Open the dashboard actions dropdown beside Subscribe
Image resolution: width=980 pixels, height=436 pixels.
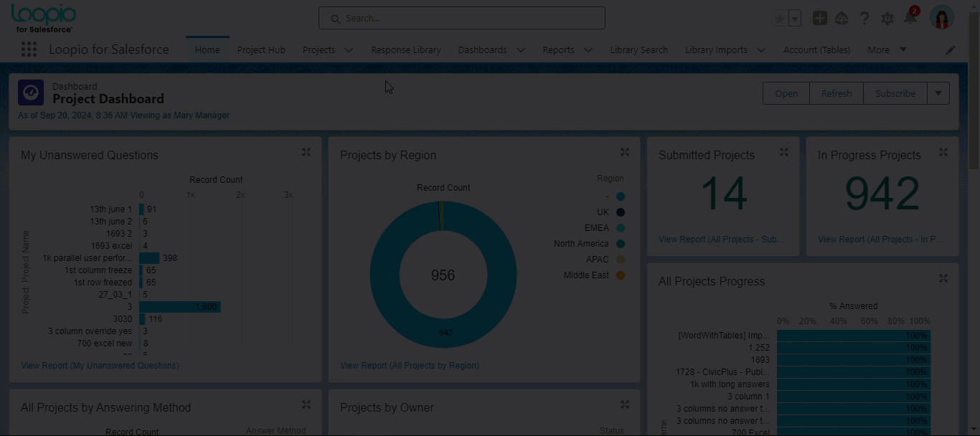[938, 93]
